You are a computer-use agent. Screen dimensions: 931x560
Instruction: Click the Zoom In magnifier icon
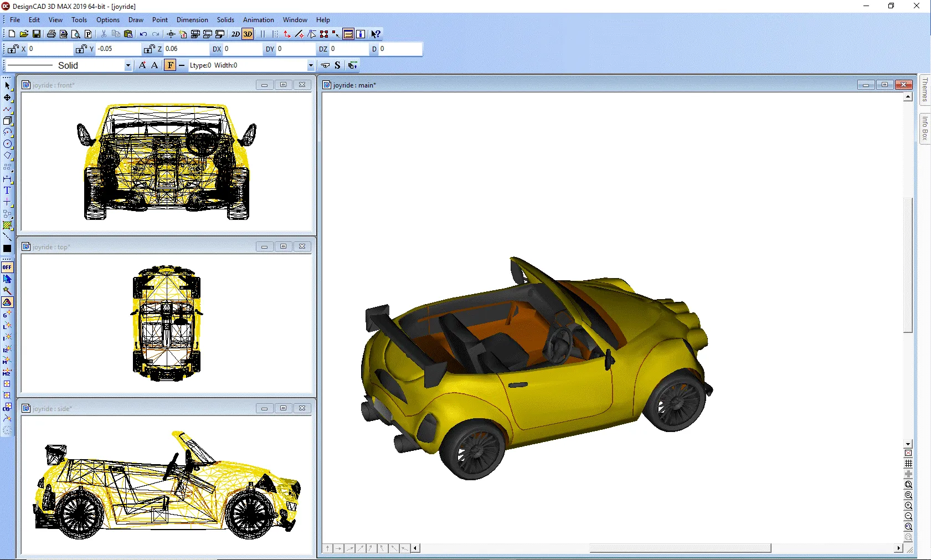908,506
